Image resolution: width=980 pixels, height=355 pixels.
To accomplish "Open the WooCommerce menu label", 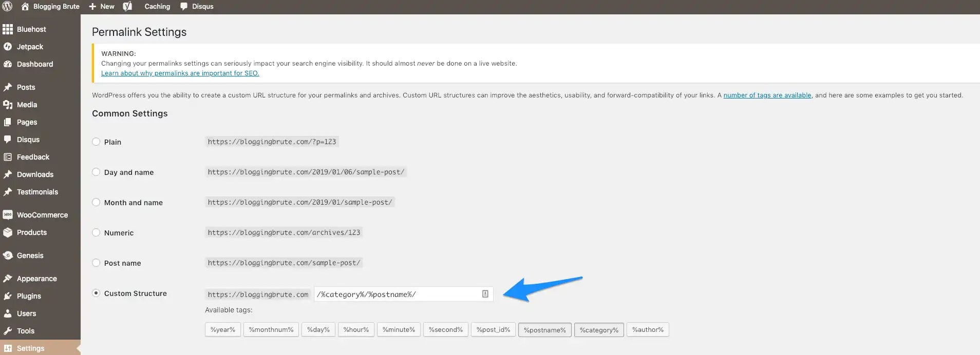I will click(42, 215).
